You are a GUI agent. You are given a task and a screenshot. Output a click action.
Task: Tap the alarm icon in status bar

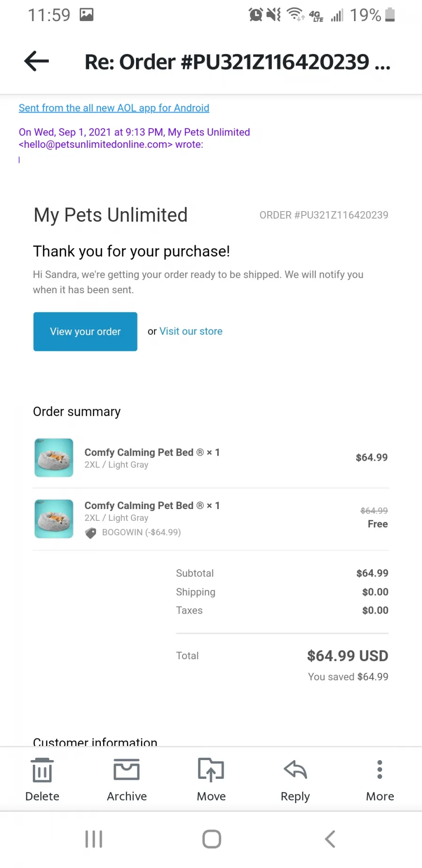[256, 15]
